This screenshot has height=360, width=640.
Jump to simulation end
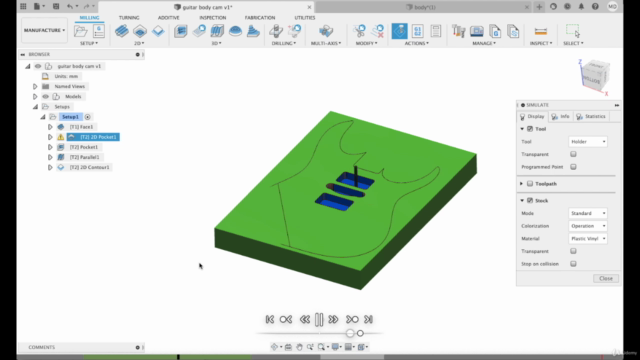tap(368, 320)
